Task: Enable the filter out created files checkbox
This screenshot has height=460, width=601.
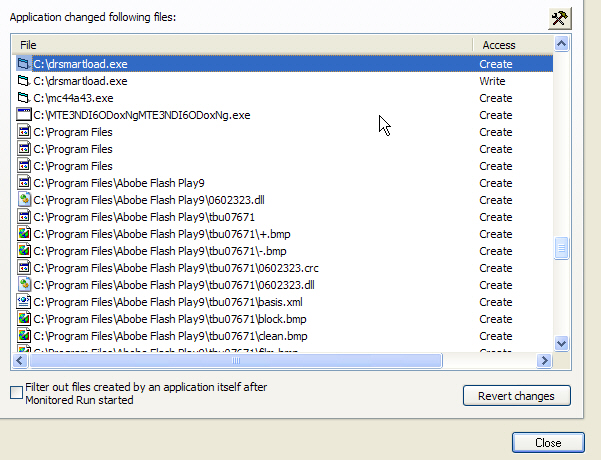Action: coord(16,392)
